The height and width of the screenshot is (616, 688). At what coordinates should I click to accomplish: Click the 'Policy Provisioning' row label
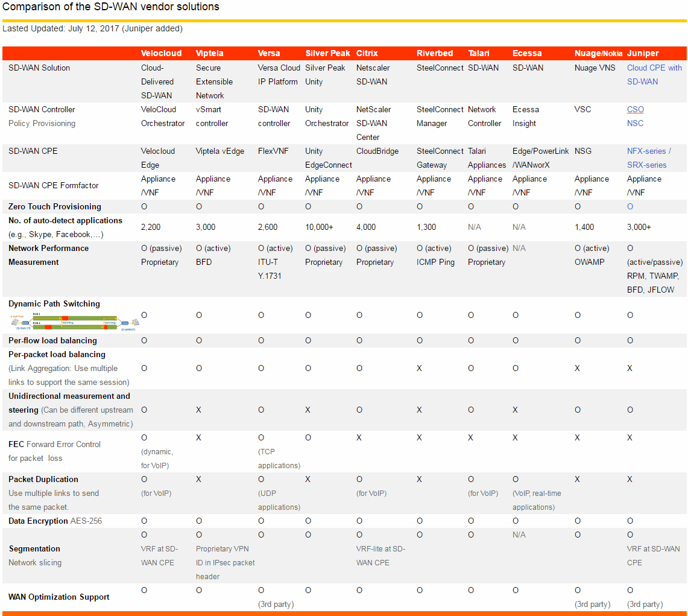[42, 123]
